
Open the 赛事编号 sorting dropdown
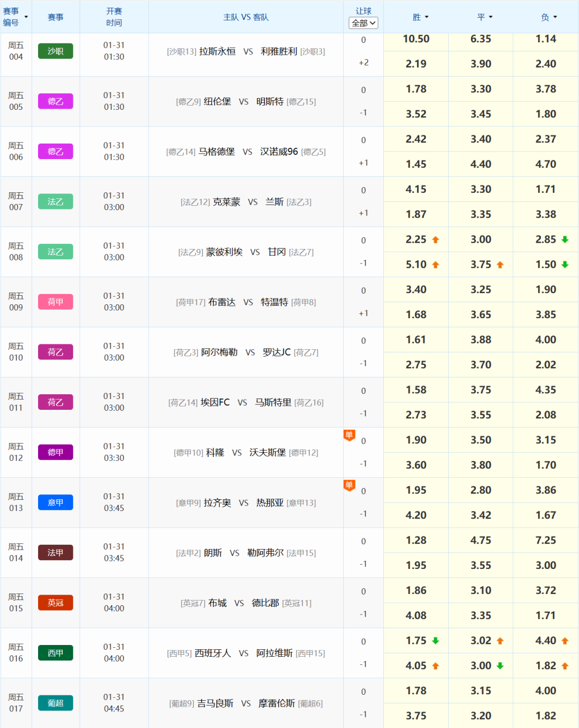tap(17, 17)
